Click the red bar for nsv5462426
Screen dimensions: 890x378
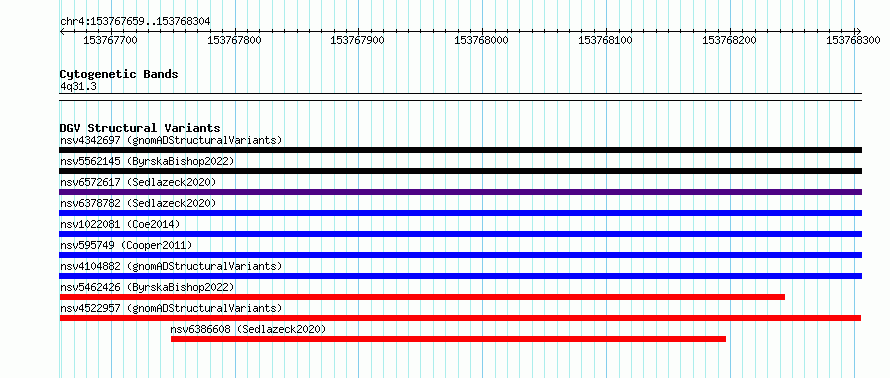click(x=422, y=297)
